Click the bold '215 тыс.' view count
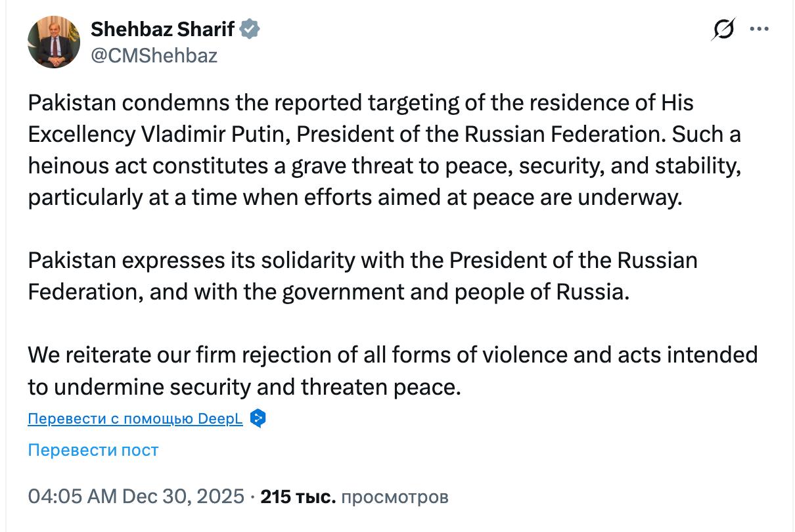Viewport: 795px width, 532px height. (x=298, y=497)
